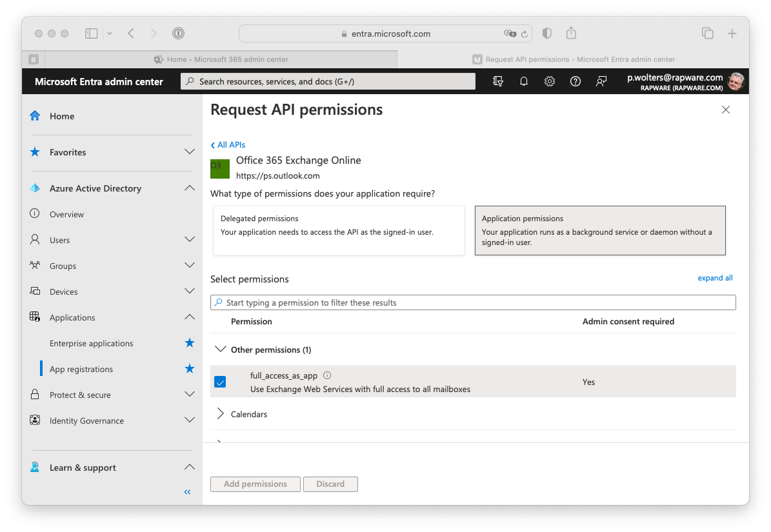Click the permission filter search field
This screenshot has width=771, height=532.
(473, 302)
